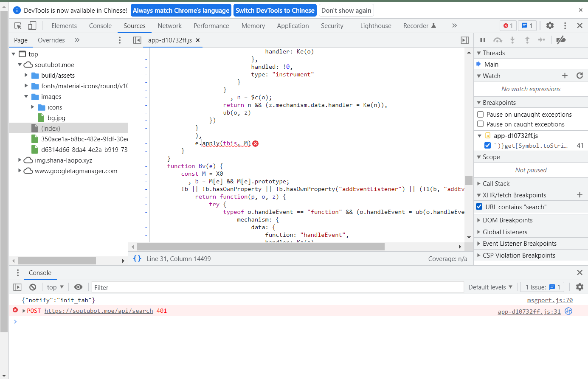
Task: Open the msgport.js:70 source link
Action: (550, 300)
